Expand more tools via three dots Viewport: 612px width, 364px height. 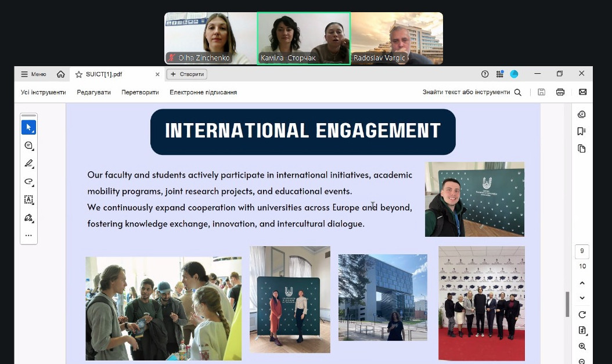28,236
